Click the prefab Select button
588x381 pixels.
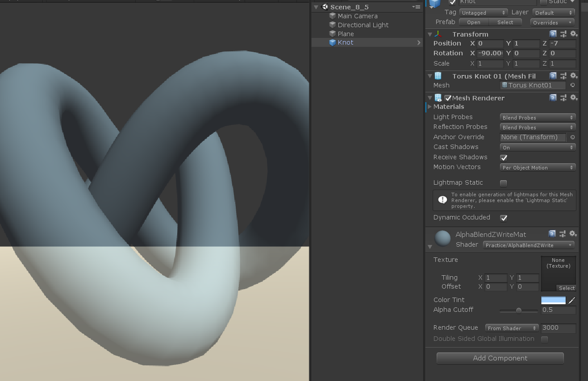tap(505, 22)
